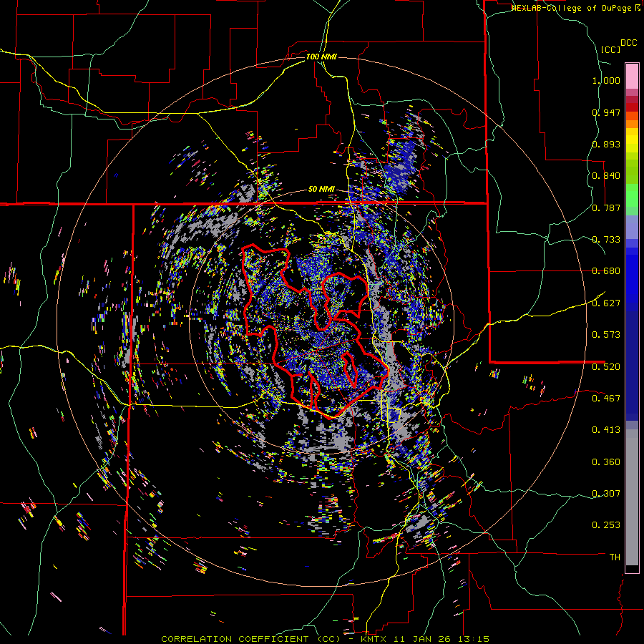Click the 0.360 scale value

coord(606,462)
